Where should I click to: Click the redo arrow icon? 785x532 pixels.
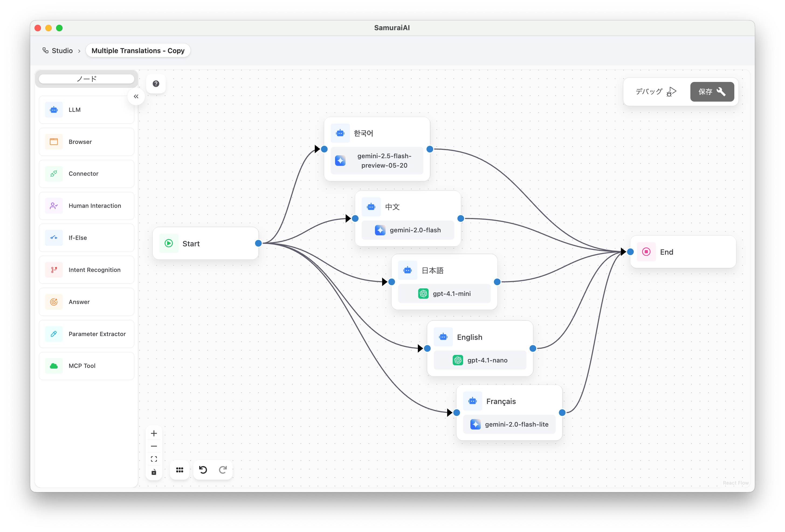point(223,470)
